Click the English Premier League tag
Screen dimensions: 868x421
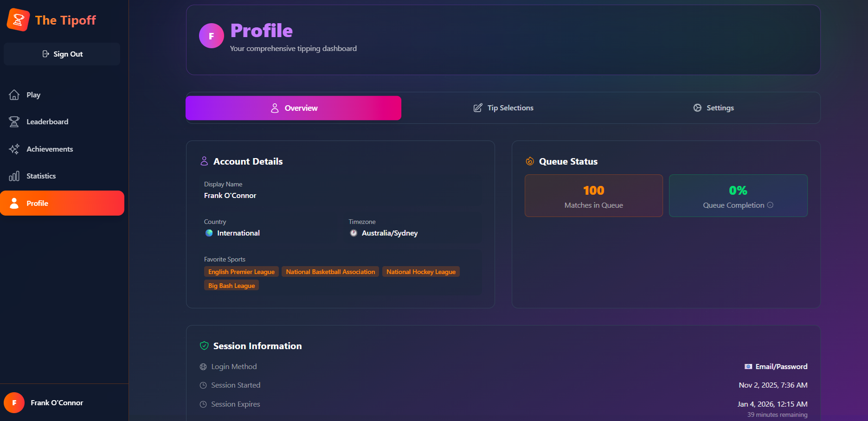click(x=241, y=272)
